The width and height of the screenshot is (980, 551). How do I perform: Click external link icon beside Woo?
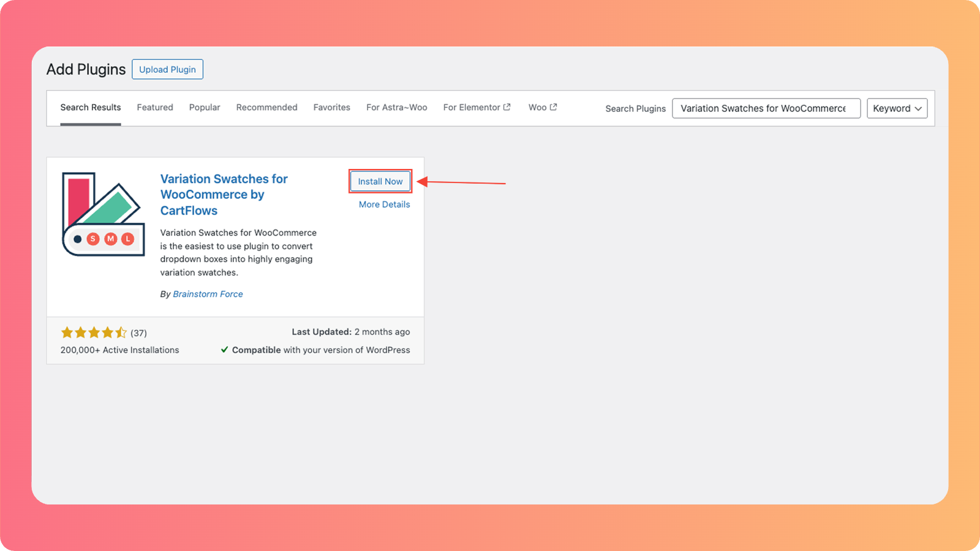(554, 107)
